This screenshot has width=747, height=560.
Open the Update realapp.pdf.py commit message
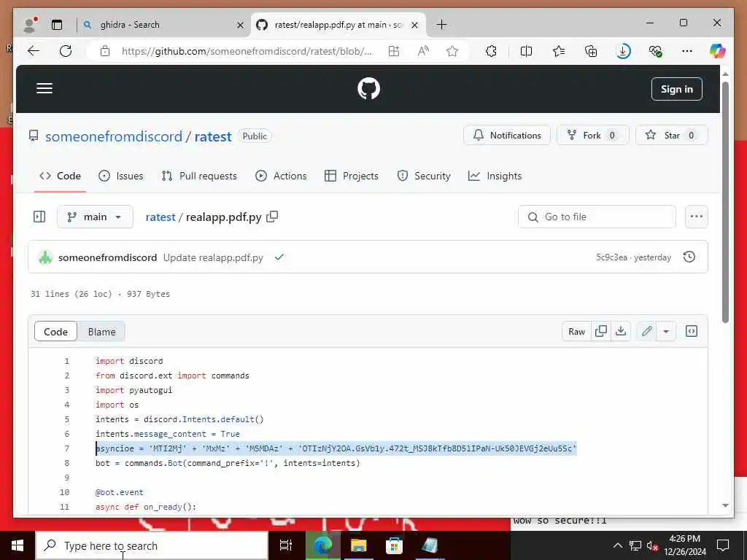pos(213,257)
